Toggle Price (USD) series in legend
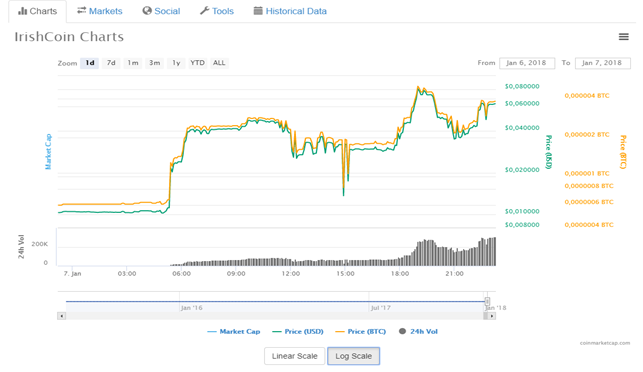This screenshot has height=372, width=643. point(298,331)
